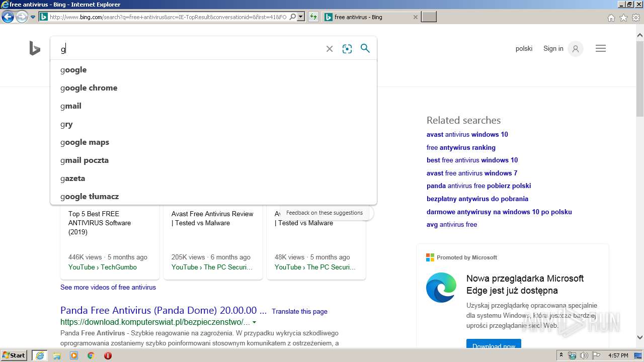
Task: Go back with browser back arrow
Action: [x=8, y=17]
